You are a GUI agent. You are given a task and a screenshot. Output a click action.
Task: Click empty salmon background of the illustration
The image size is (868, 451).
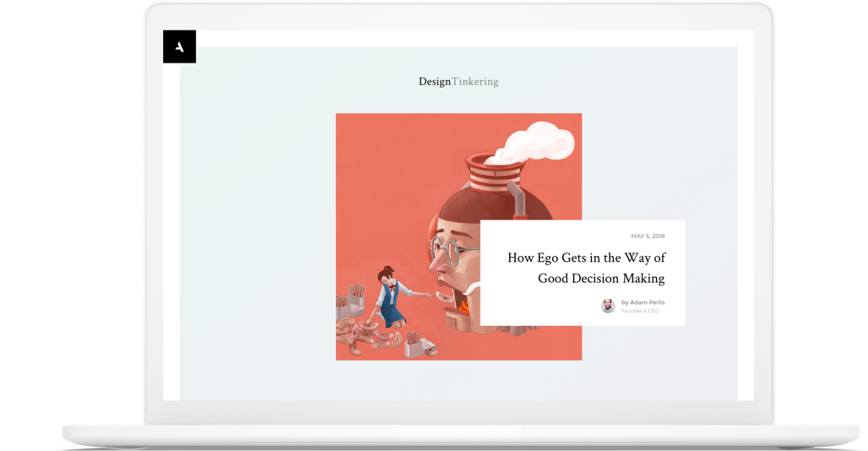click(380, 169)
